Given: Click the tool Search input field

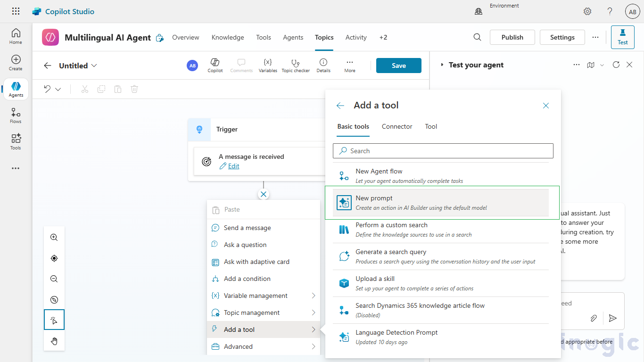Looking at the screenshot, I should [443, 151].
